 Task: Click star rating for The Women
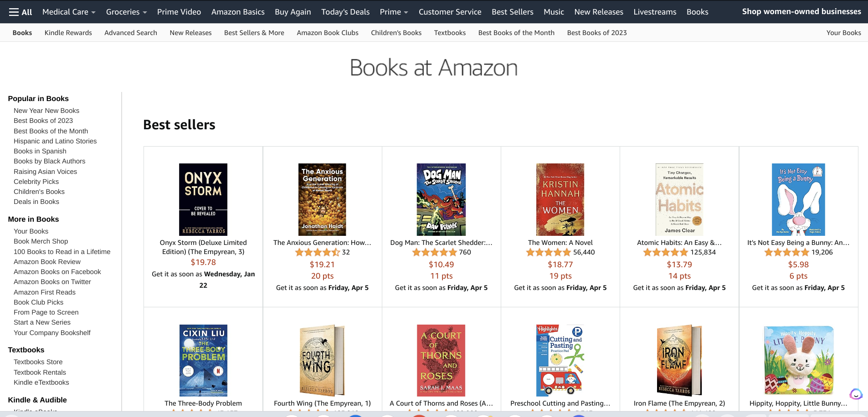[549, 252]
